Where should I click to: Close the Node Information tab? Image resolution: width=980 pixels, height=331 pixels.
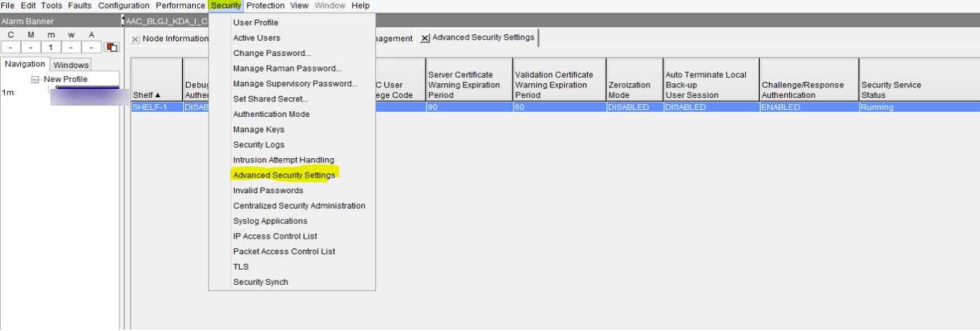135,39
